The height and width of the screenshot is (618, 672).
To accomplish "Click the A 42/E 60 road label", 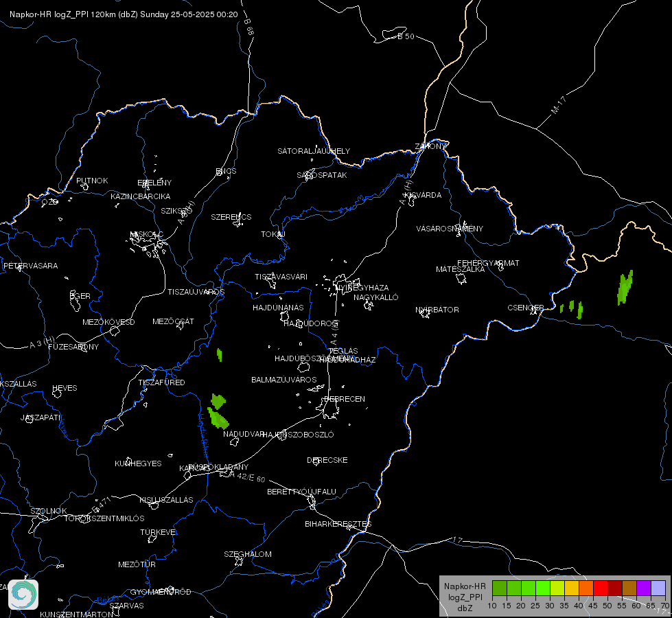I will point(247,477).
